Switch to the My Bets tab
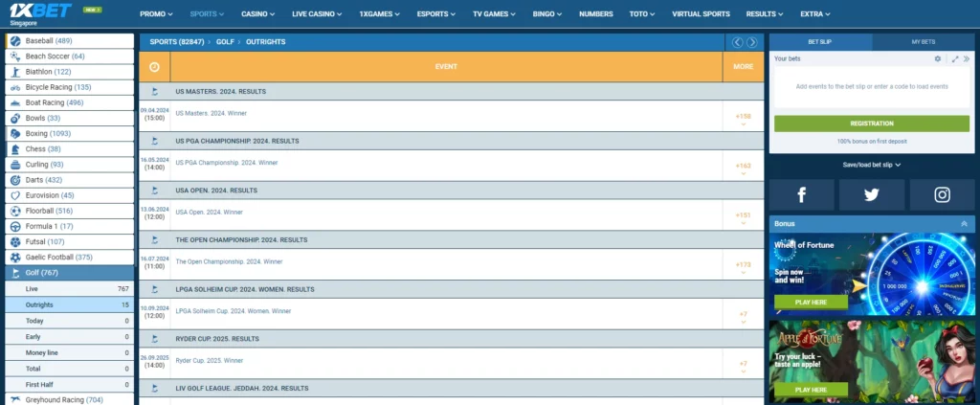This screenshot has height=405, width=980. tap(924, 42)
